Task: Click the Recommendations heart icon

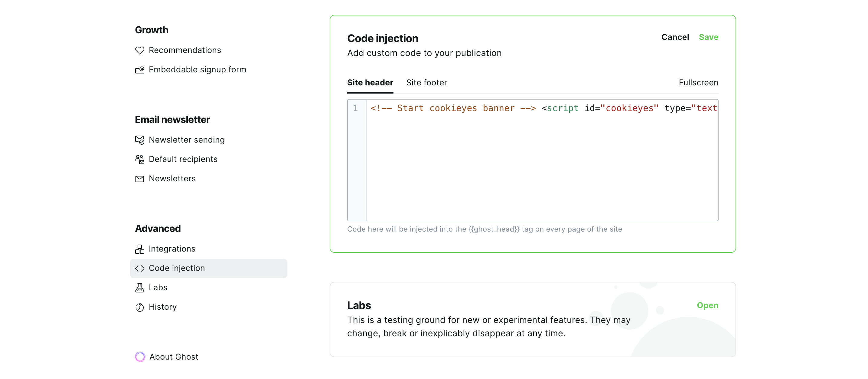Action: (x=139, y=50)
